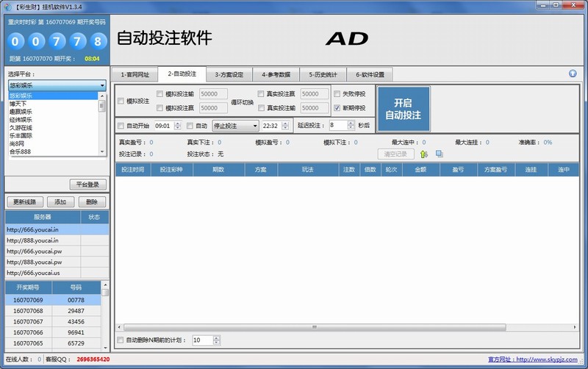Open the www.skypjz.com official website link
This screenshot has height=369, width=588.
[545, 359]
